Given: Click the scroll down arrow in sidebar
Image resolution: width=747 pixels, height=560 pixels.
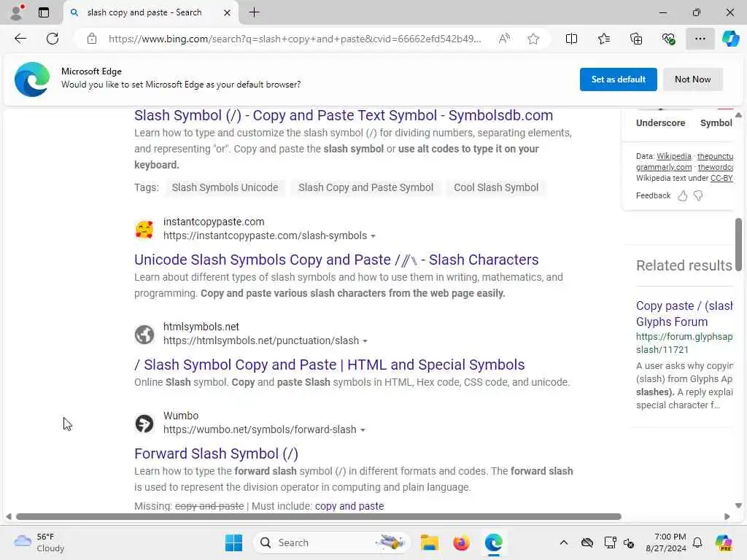Looking at the screenshot, I should 738,506.
